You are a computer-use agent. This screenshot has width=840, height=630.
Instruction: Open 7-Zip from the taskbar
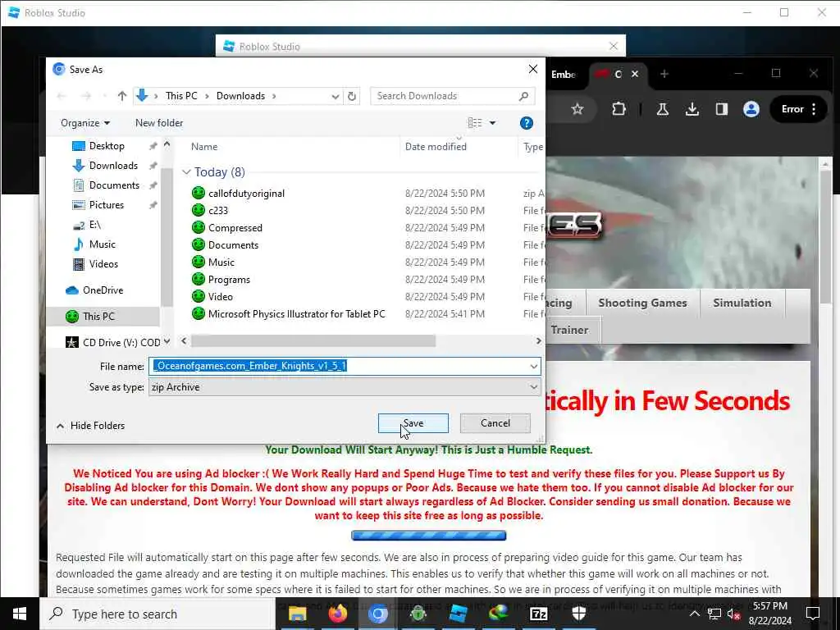click(538, 614)
